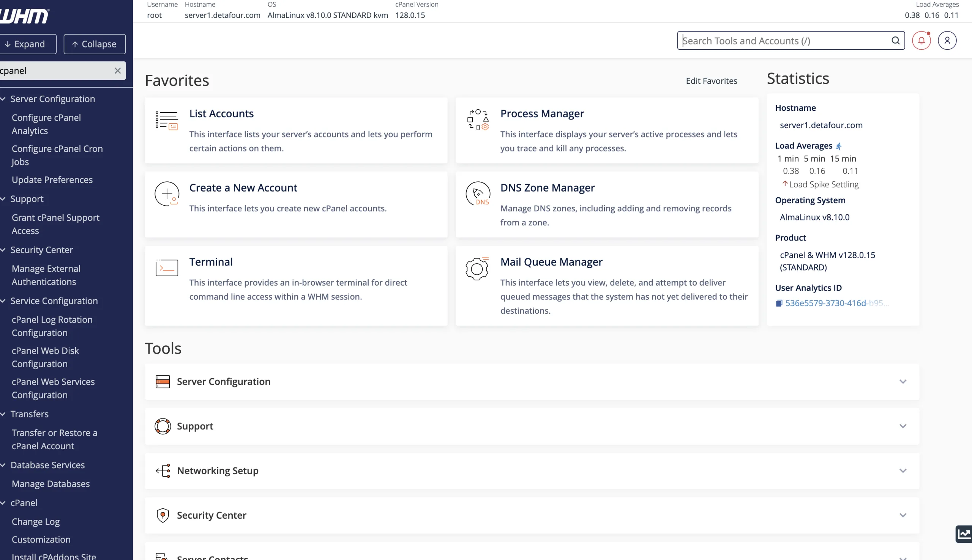Open cPanel Log Rotation Configuration
The height and width of the screenshot is (560, 972).
point(52,327)
